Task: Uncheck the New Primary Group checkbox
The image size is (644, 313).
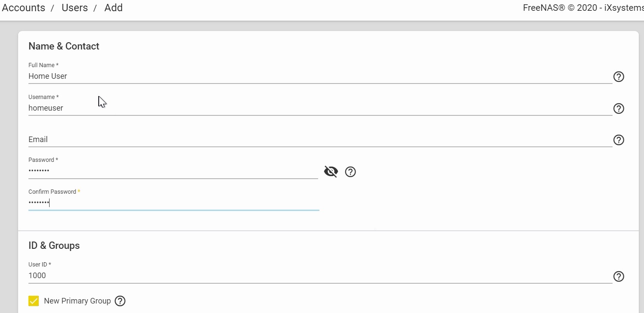Action: coord(34,301)
